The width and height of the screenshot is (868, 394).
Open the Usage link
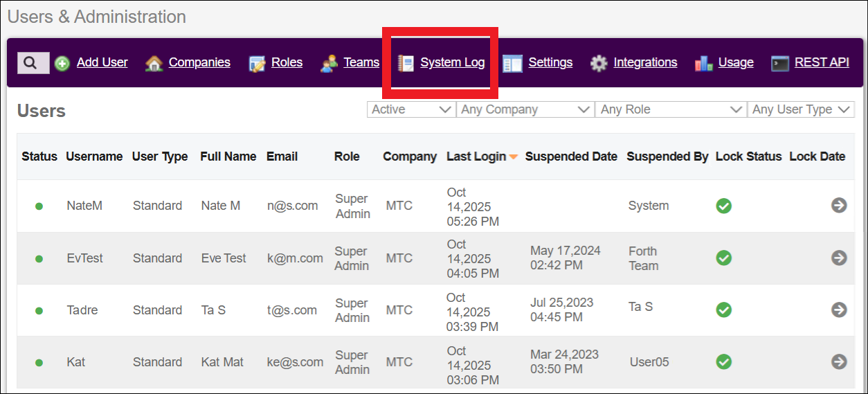pos(736,62)
